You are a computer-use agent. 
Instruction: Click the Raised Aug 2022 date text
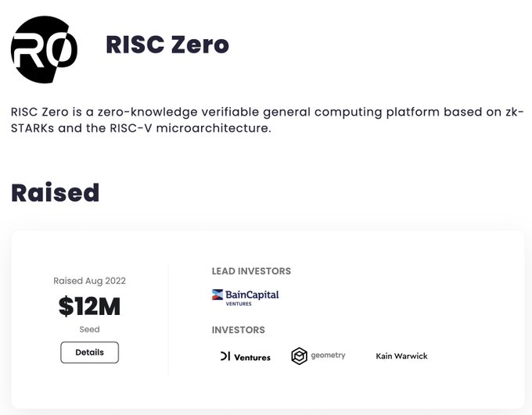pos(89,281)
